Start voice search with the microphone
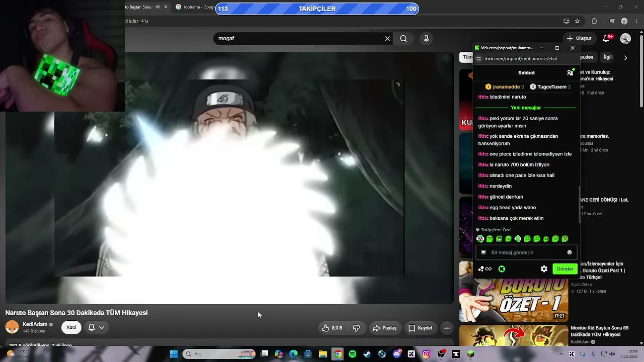Image resolution: width=644 pixels, height=362 pixels. click(426, 39)
